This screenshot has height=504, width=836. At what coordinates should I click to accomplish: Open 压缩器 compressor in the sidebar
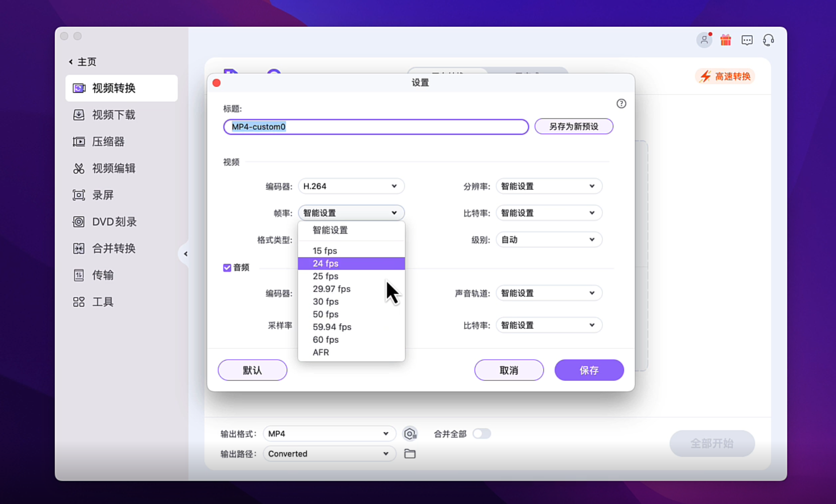click(108, 142)
